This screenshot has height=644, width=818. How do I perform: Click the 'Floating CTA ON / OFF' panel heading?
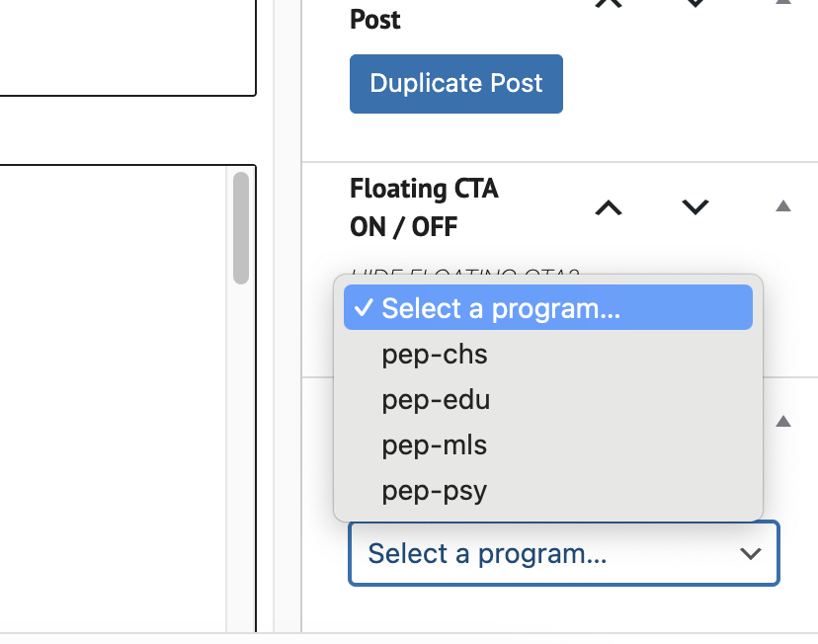tap(424, 207)
